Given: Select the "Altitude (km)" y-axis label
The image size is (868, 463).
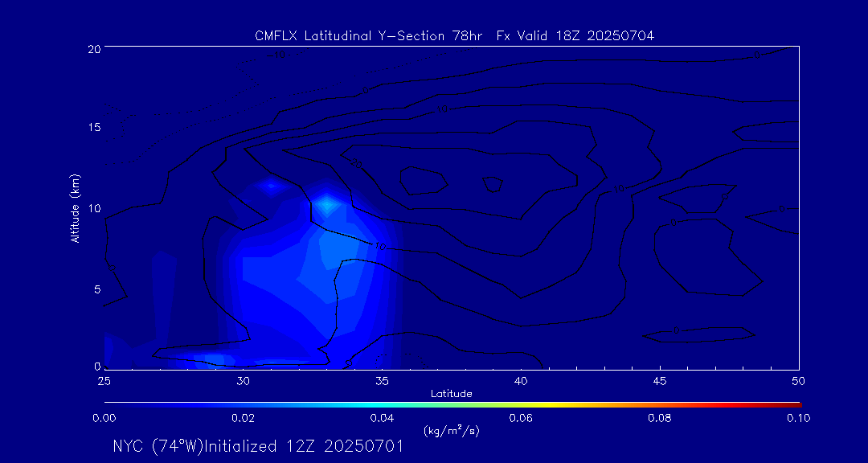Looking at the screenshot, I should 76,207.
